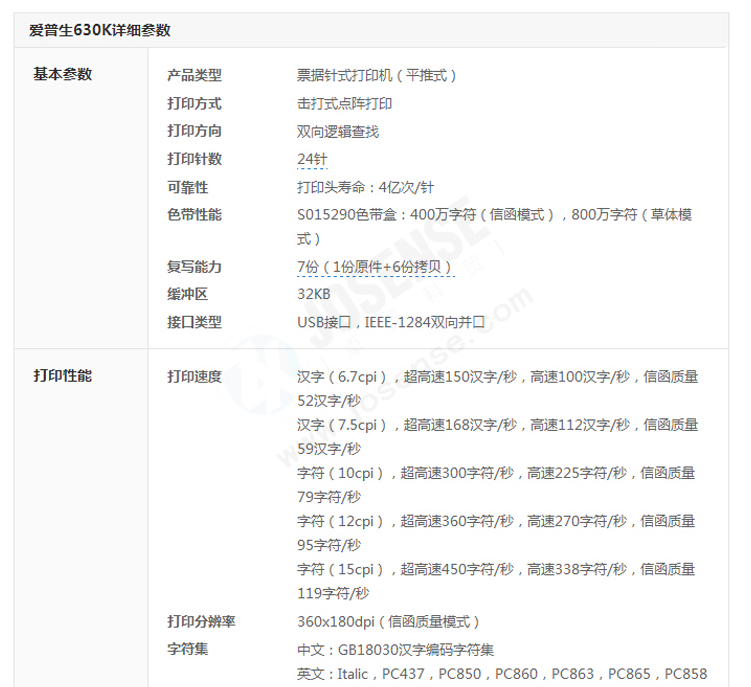Image resolution: width=751 pixels, height=687 pixels.
Task: Click 'USB接口，IEEE-1284双向并口' value
Action: coord(391,322)
